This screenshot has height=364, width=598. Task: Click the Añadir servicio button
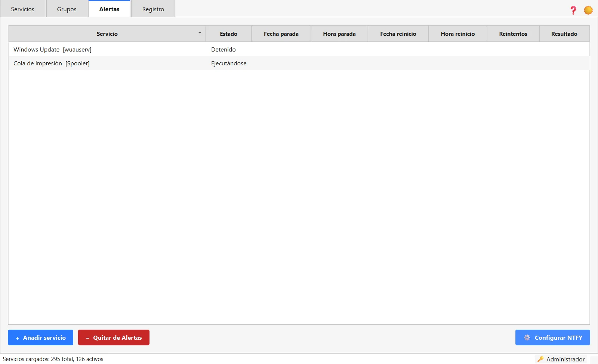click(40, 337)
